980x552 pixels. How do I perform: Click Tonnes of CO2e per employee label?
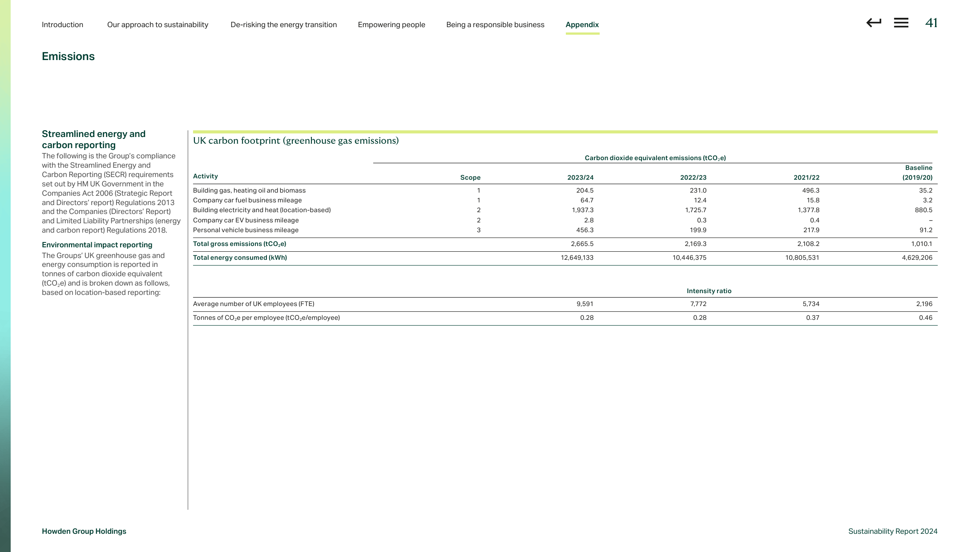coord(266,318)
